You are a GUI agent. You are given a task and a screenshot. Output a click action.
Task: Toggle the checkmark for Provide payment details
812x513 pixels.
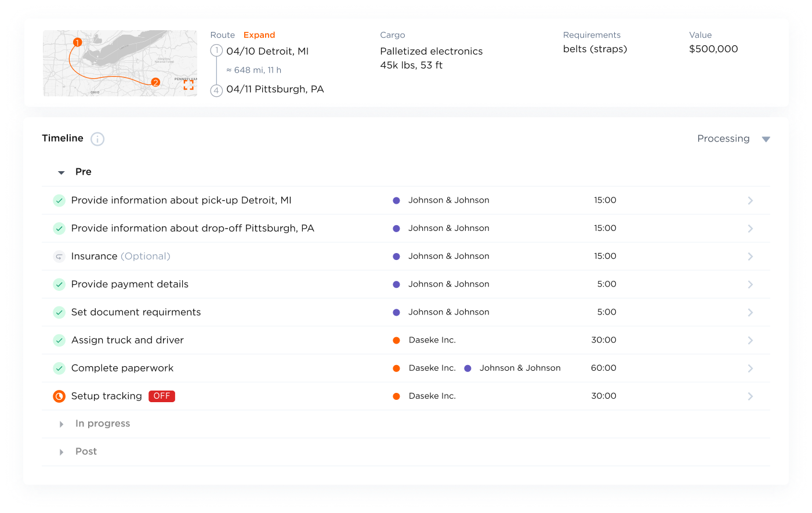point(59,284)
